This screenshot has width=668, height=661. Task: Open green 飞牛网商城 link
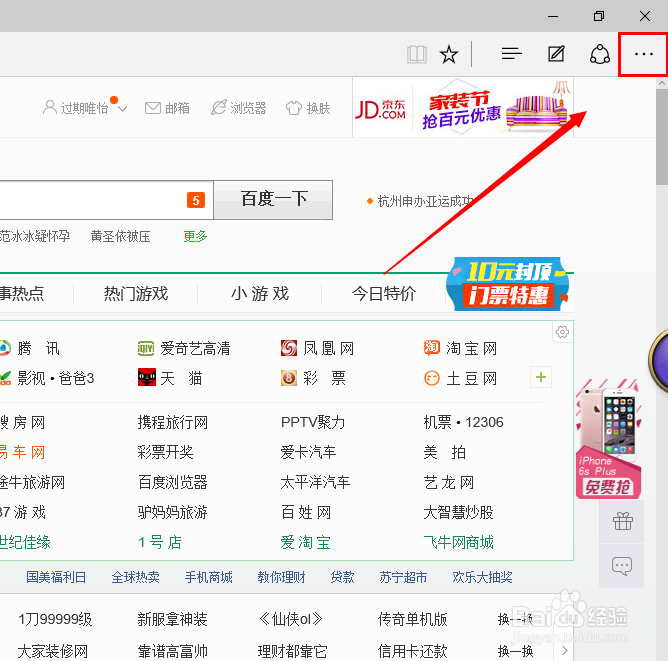pos(458,543)
